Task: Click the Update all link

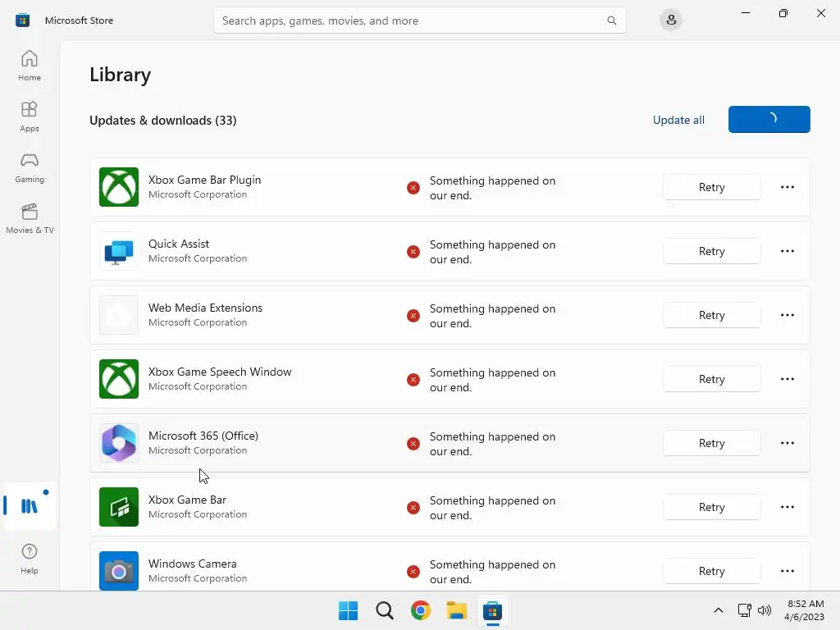Action: pyautogui.click(x=678, y=120)
